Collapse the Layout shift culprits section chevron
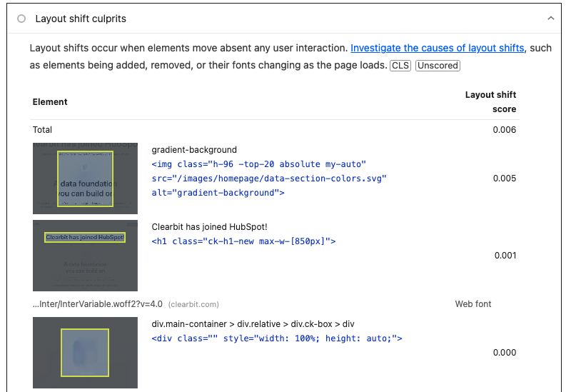The image size is (571, 392). [550, 19]
